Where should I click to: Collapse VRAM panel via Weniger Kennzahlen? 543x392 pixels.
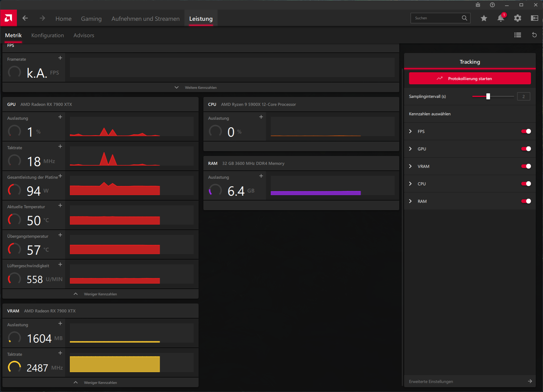(x=100, y=382)
